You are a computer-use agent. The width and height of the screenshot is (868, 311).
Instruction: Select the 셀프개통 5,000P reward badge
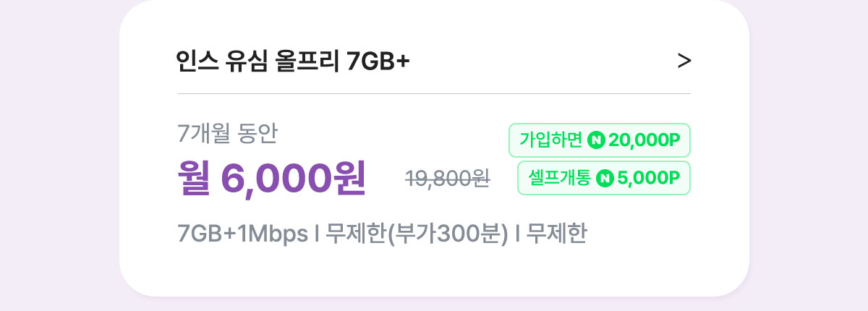pos(604,178)
